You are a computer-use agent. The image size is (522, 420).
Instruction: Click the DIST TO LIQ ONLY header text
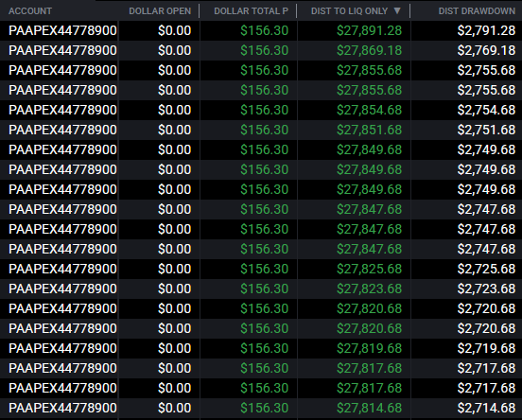point(349,11)
